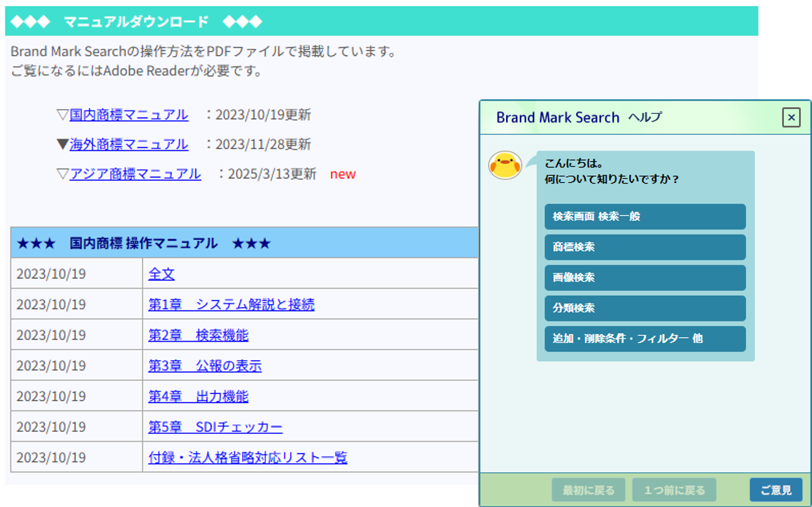Viewport: 812px width, 507px height.
Task: Open 第2章 検索機能 link
Action: click(x=198, y=335)
